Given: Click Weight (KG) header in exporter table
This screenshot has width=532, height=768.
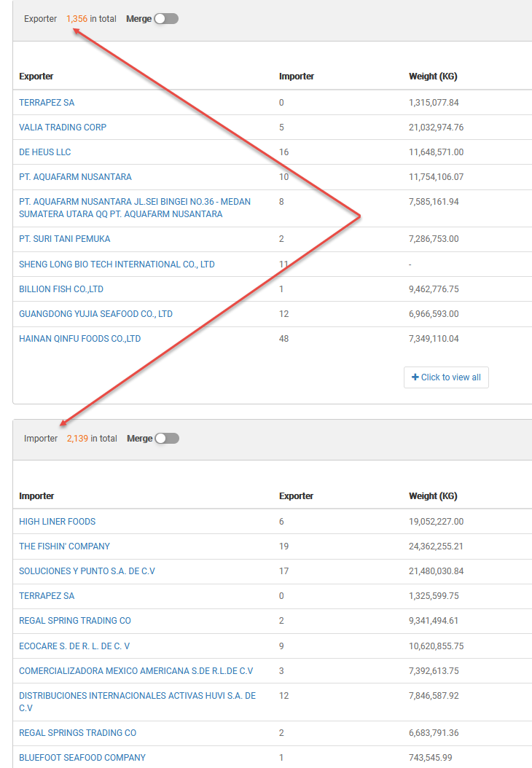Looking at the screenshot, I should pos(433,77).
